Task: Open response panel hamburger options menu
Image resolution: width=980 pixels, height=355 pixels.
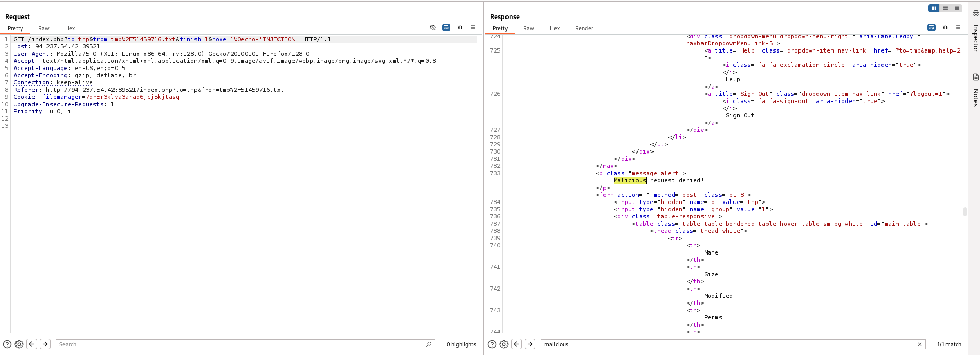Action: tap(958, 27)
